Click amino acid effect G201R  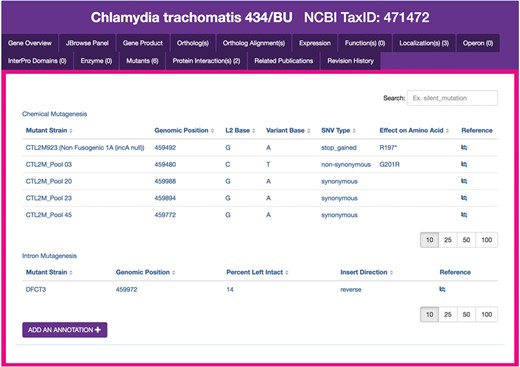pyautogui.click(x=389, y=164)
